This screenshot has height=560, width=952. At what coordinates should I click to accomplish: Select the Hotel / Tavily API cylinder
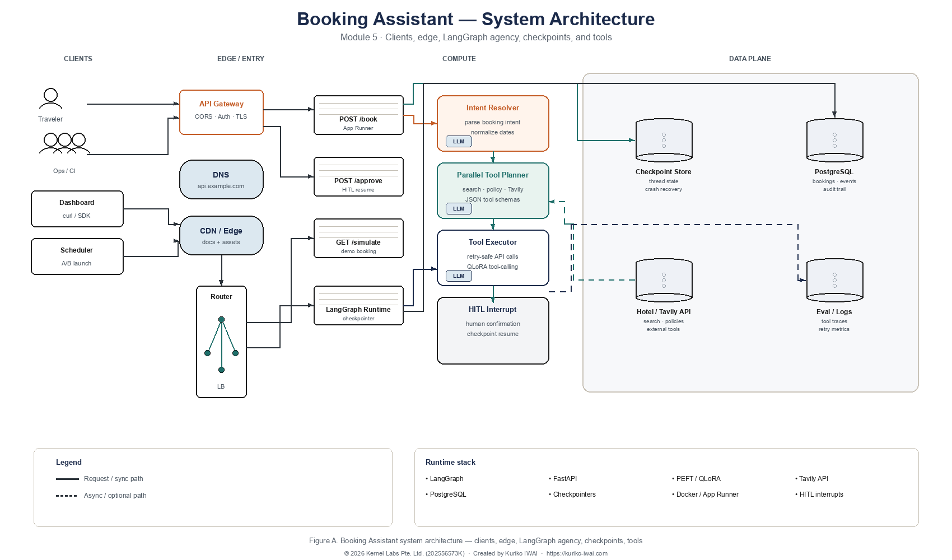tap(664, 280)
